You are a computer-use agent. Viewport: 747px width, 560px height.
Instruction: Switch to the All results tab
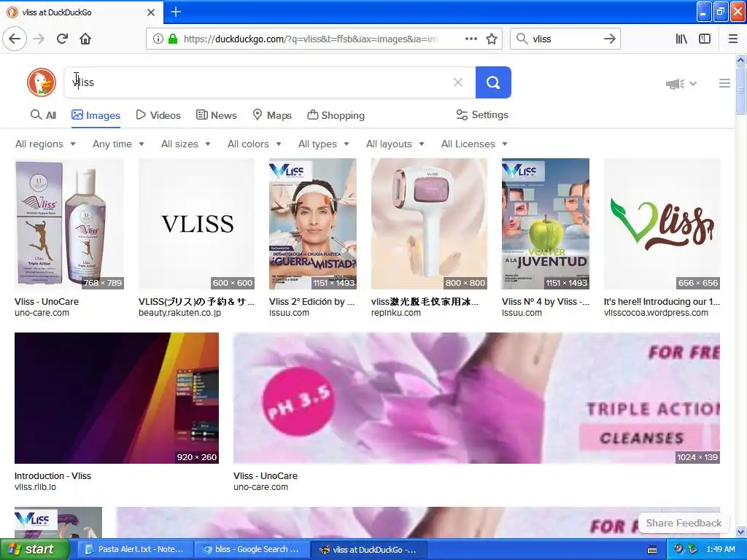point(43,115)
